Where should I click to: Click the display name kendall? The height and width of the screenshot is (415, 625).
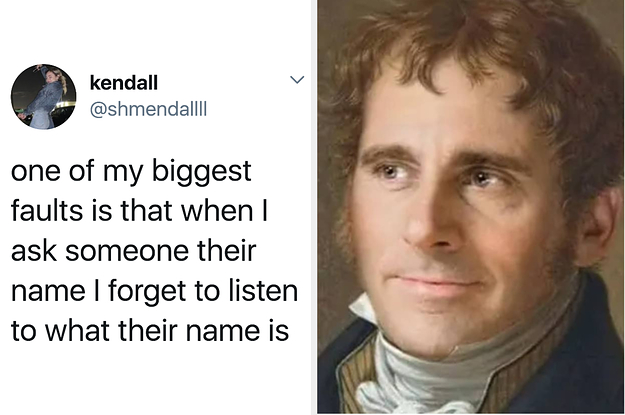(x=124, y=83)
